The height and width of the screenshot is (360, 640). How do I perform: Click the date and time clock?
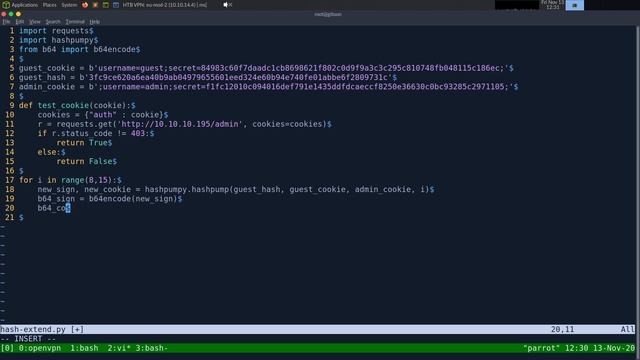coord(553,5)
